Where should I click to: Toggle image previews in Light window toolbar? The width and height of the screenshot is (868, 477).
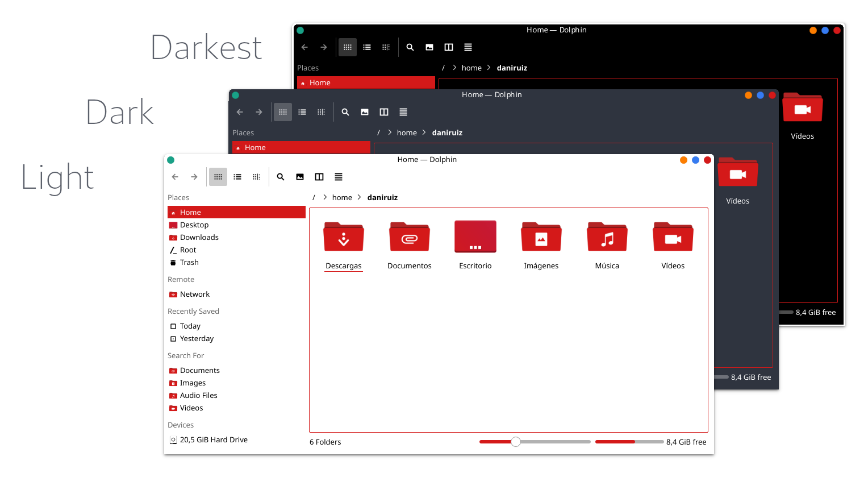300,177
